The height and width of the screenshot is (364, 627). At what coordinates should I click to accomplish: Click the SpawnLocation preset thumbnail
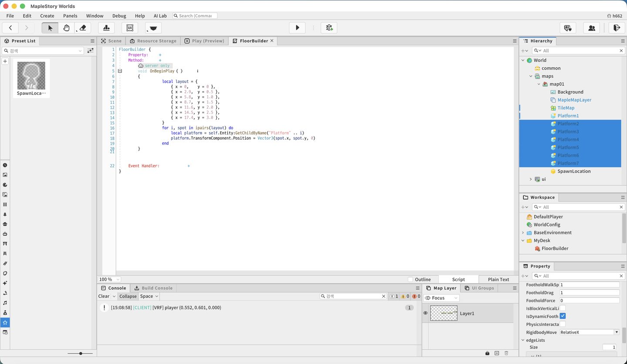[x=31, y=78]
